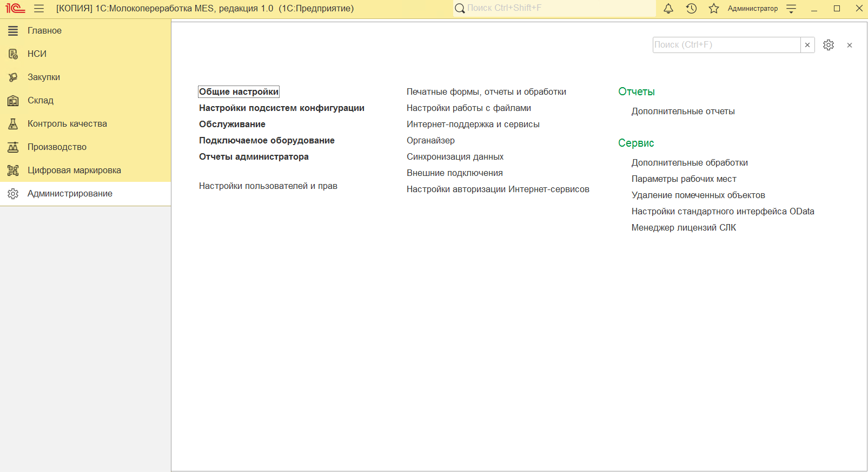Open Дополнительные обработки
This screenshot has height=472, width=868.
[x=690, y=163]
